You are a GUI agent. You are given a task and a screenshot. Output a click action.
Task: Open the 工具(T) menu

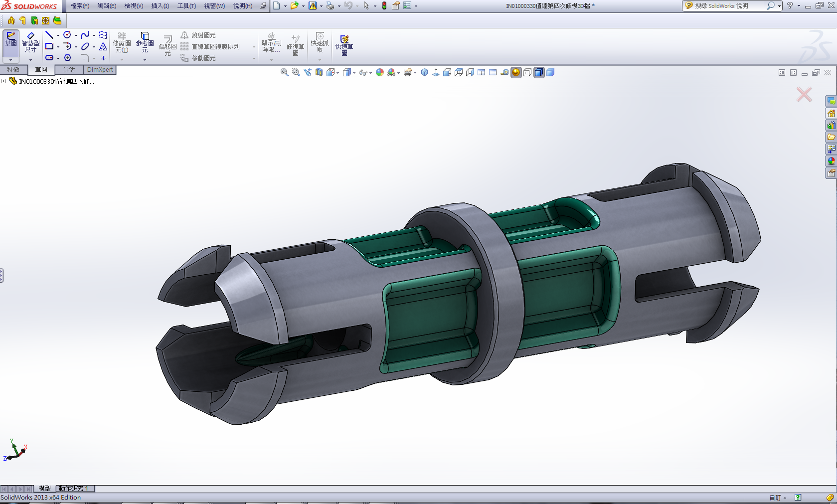pos(186,6)
